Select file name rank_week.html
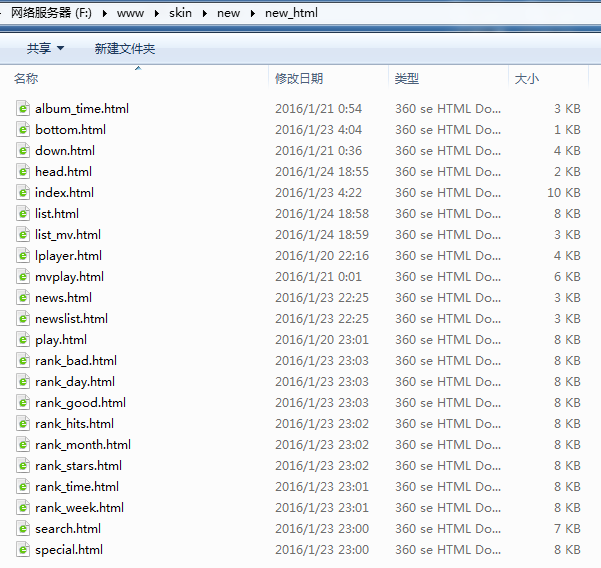The width and height of the screenshot is (601, 568). (x=79, y=508)
